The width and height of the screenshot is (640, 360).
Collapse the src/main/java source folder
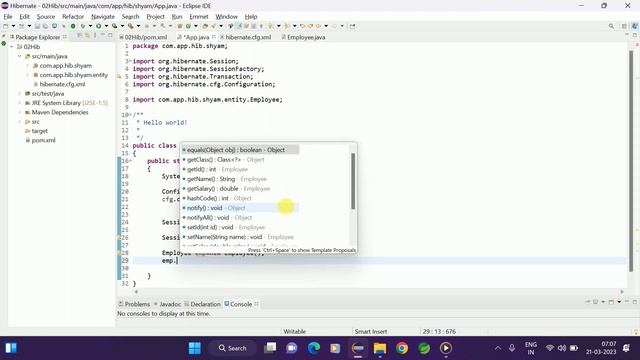[x=20, y=56]
